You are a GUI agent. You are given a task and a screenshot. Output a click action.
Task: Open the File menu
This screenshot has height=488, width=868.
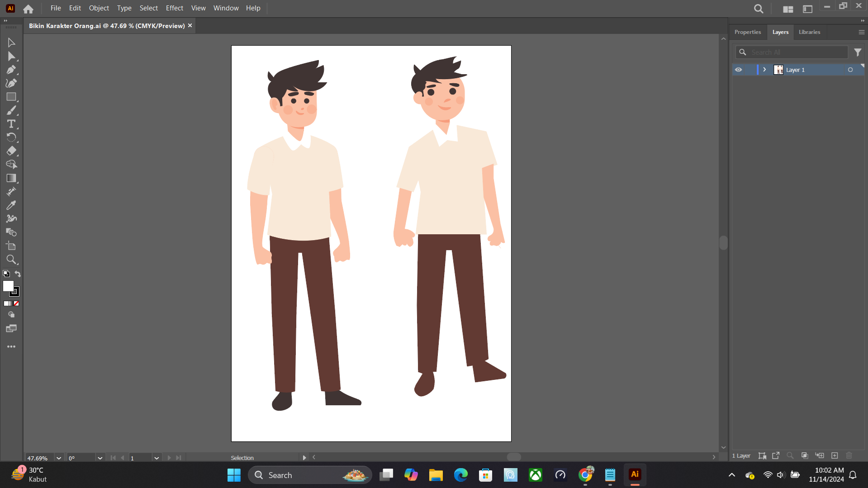coord(56,8)
